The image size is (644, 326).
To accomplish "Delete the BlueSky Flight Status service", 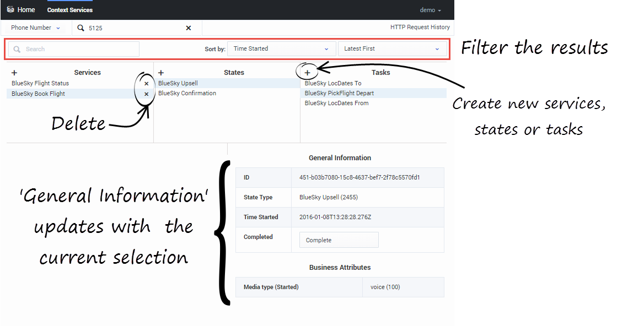I will [x=146, y=84].
